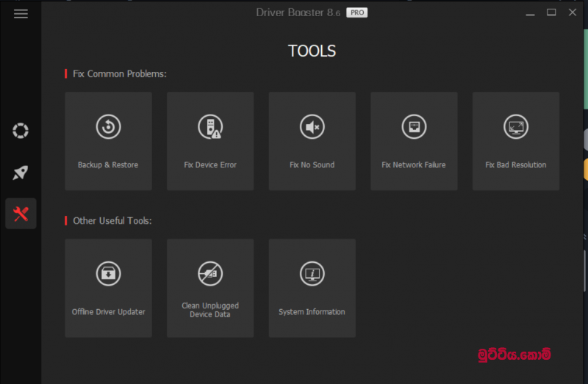
Task: Click the Fix Bad Resolution label
Action: [515, 165]
